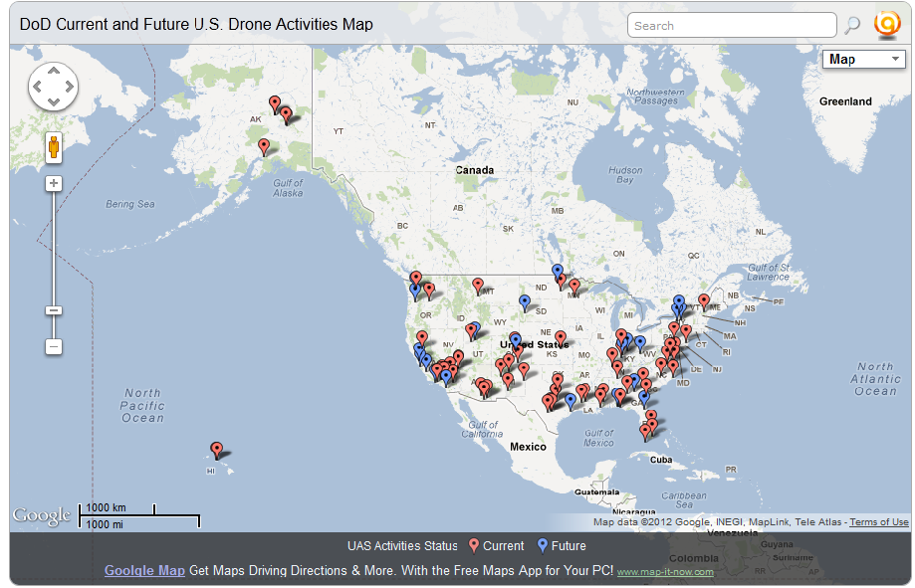Click the map scale bar
Screen dimensions: 915x588
[x=139, y=515]
